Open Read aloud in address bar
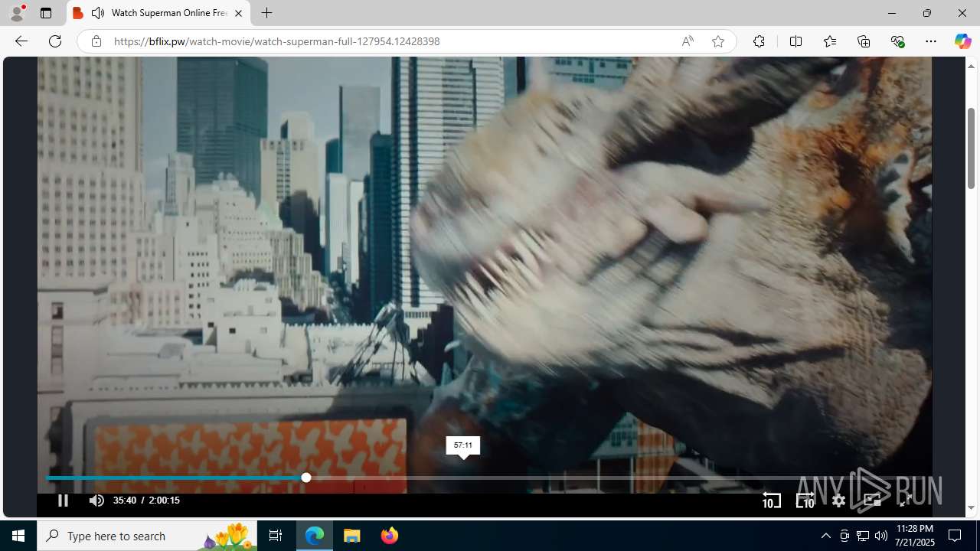 point(688,41)
